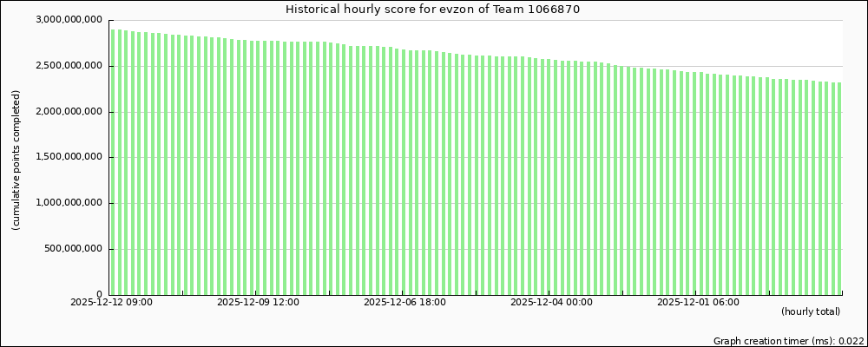Viewport: 868px width, 347px height.
Task: Click the 2025-12-12 09:00 date label
Action: (111, 303)
